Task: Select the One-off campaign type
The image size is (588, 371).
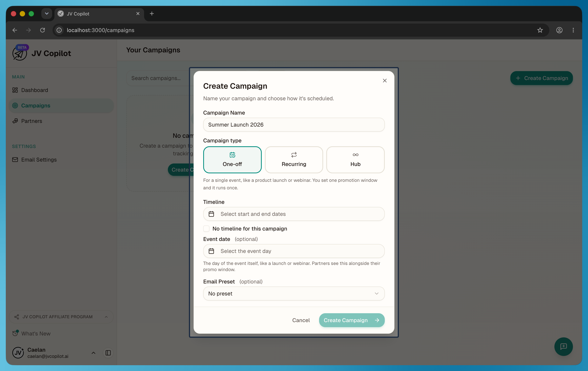Action: [x=232, y=160]
